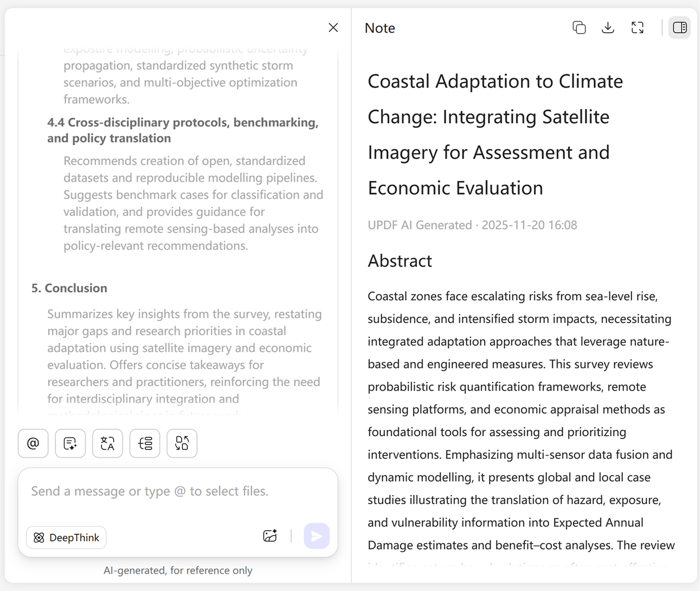Click the AI image upload icon
Image resolution: width=700 pixels, height=591 pixels.
point(270,536)
